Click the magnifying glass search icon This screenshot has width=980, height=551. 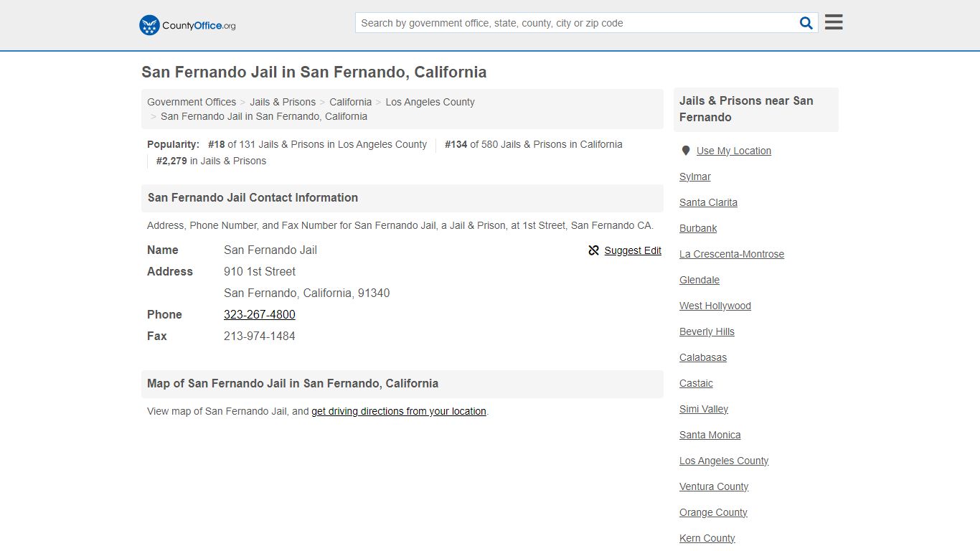tap(806, 23)
